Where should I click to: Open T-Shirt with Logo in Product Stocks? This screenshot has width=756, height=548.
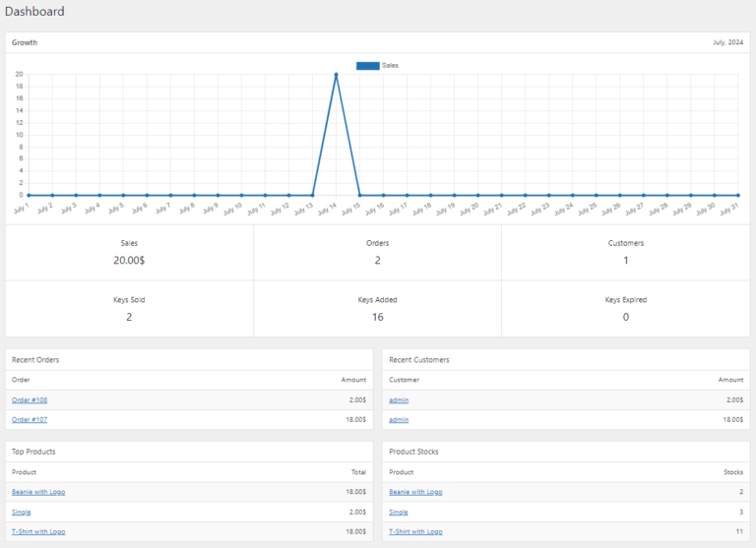[415, 531]
